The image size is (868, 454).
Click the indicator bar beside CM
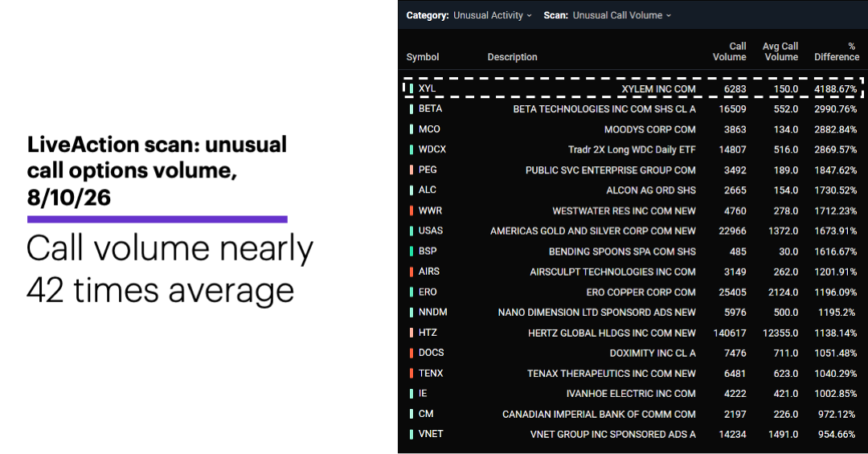[411, 414]
